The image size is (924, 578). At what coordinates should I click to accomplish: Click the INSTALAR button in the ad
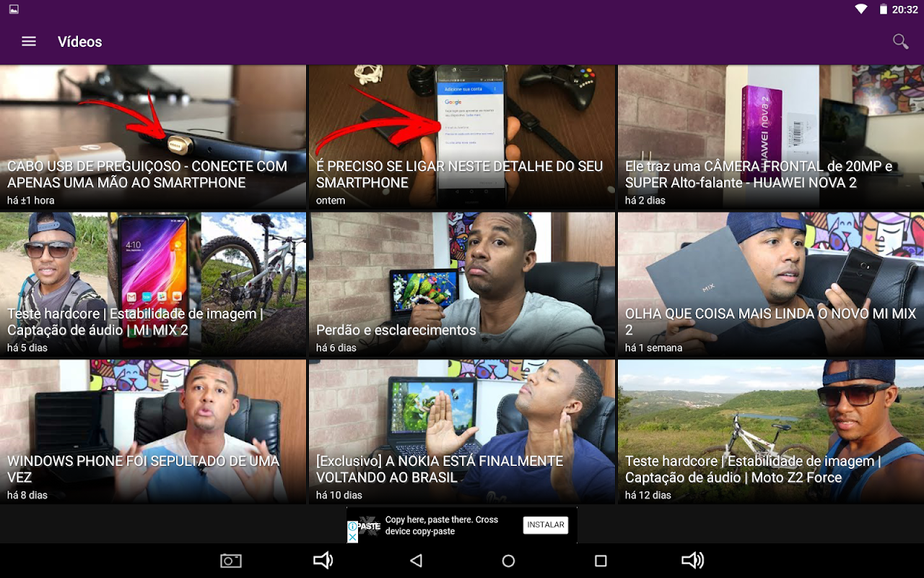pyautogui.click(x=546, y=525)
